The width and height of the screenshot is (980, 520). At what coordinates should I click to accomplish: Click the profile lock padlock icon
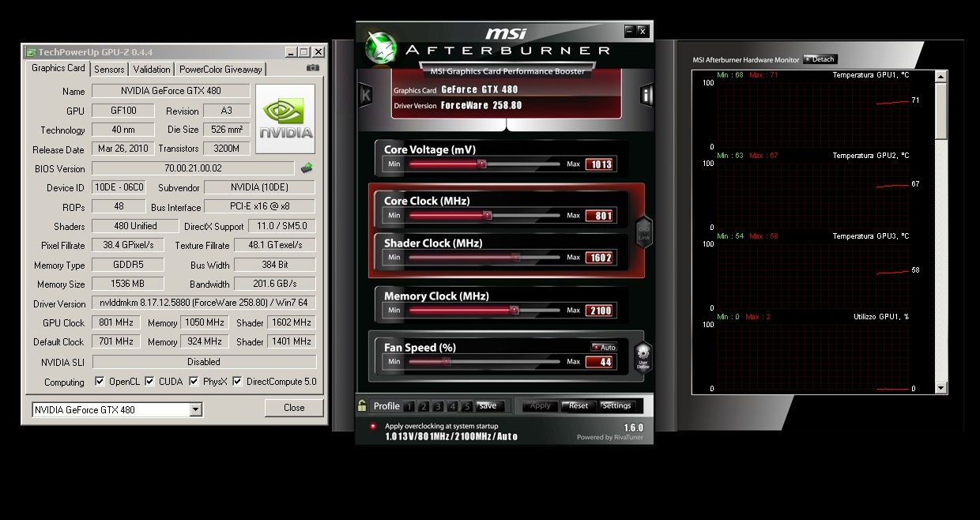362,406
